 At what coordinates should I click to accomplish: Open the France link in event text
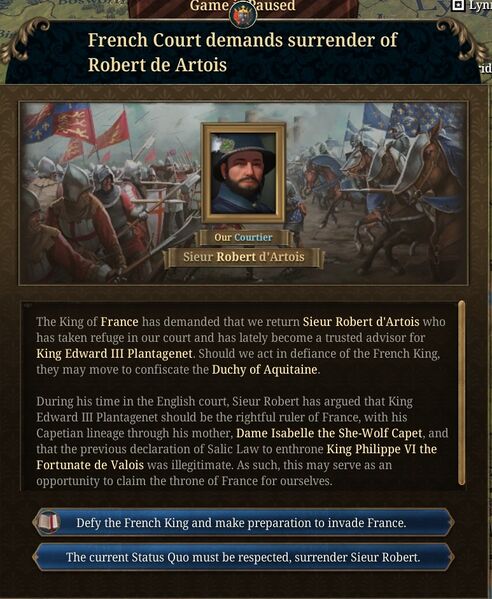coord(120,322)
